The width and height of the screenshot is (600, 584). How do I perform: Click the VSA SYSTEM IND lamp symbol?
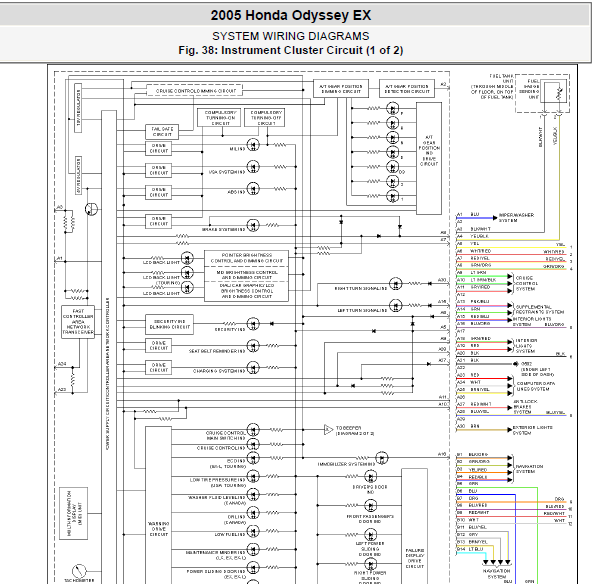point(253,167)
